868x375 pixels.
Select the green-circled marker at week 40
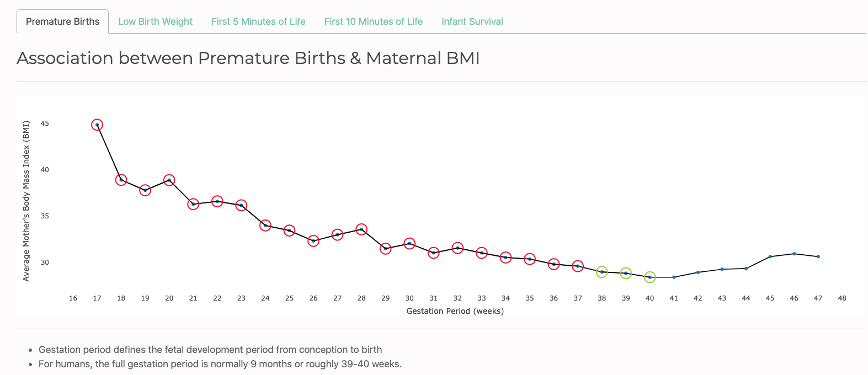pos(649,277)
